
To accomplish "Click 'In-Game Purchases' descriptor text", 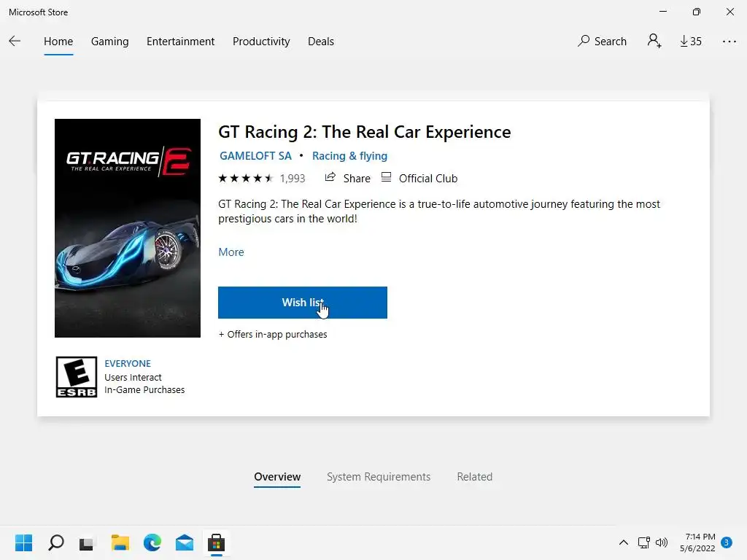I will [144, 389].
